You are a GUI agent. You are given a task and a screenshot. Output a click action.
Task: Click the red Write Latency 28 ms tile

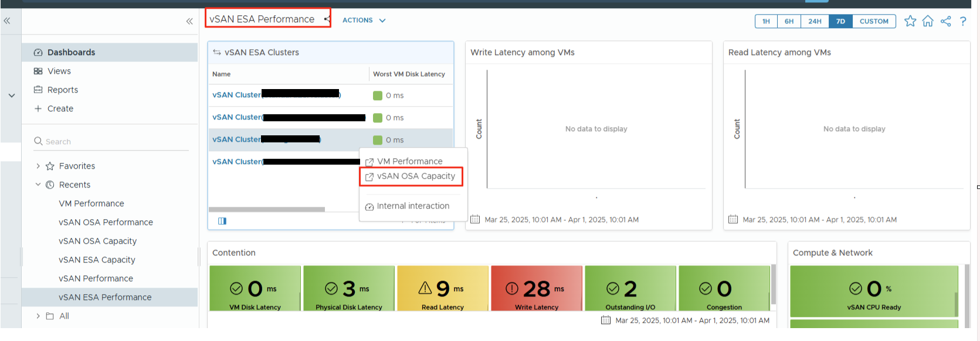point(536,288)
